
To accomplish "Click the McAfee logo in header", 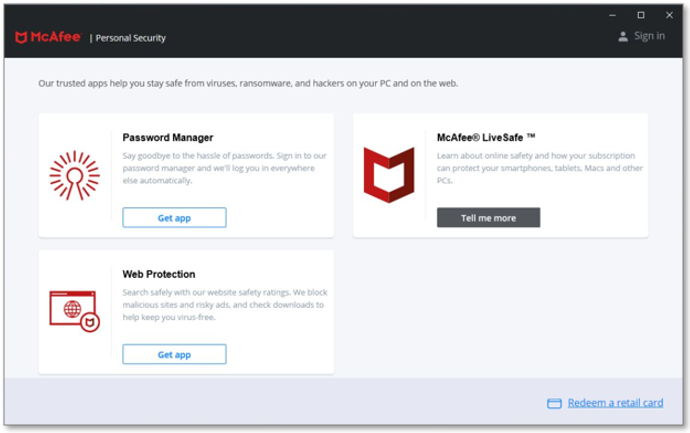I will [48, 37].
